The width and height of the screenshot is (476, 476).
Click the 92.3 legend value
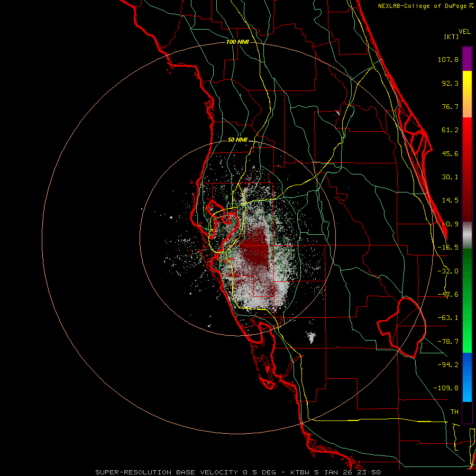pos(450,83)
